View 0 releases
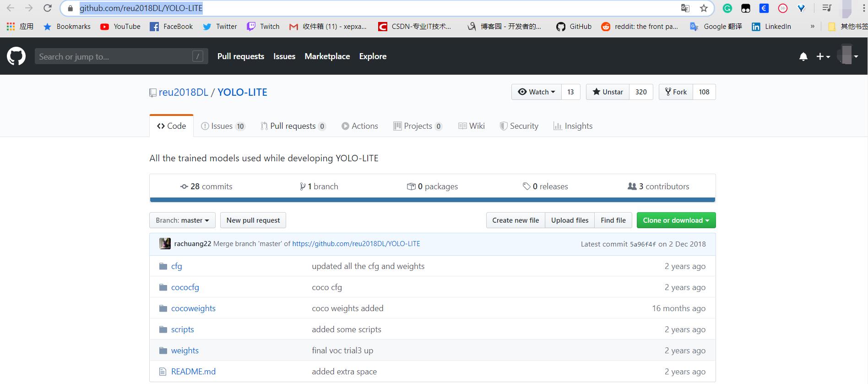 pyautogui.click(x=545, y=187)
